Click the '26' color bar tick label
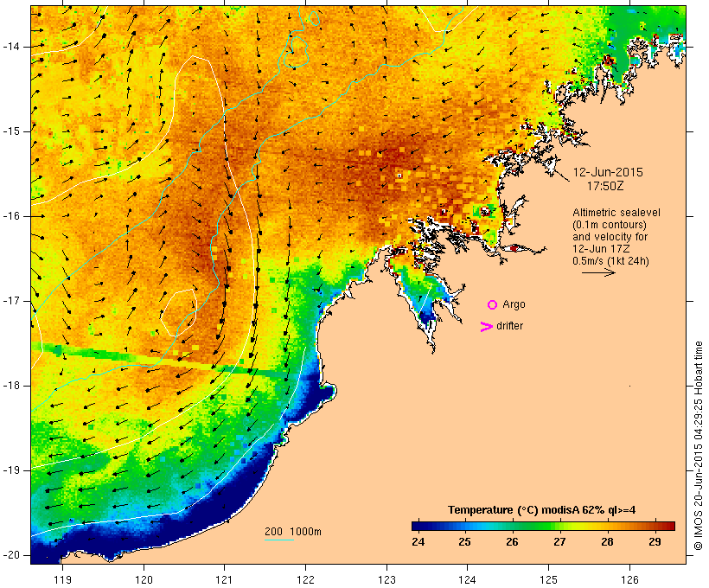The image size is (709, 588). [513, 541]
